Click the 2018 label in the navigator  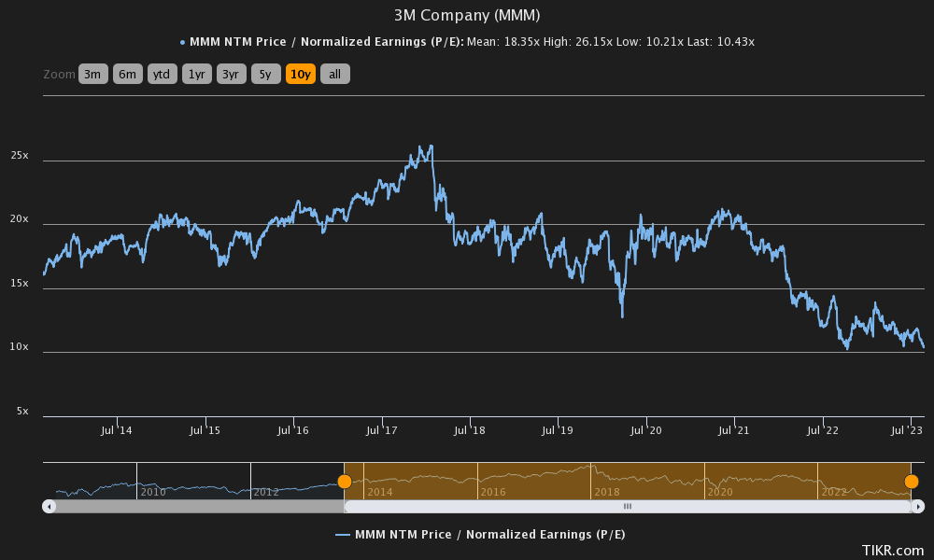[607, 492]
